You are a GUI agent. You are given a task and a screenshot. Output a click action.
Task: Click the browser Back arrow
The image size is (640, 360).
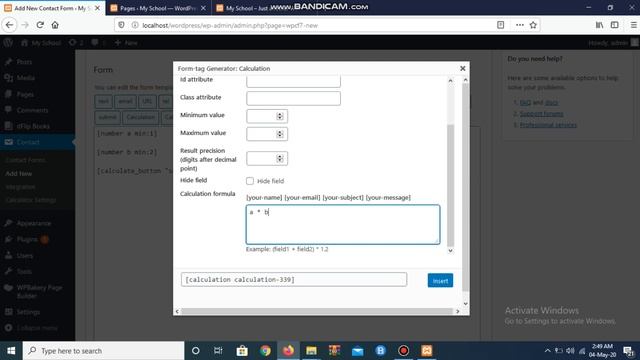pyautogui.click(x=9, y=25)
